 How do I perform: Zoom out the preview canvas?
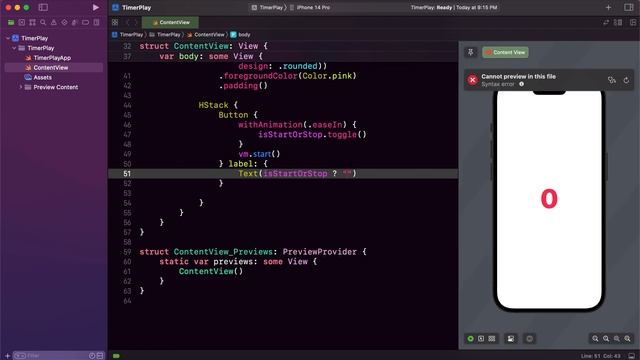click(595, 338)
